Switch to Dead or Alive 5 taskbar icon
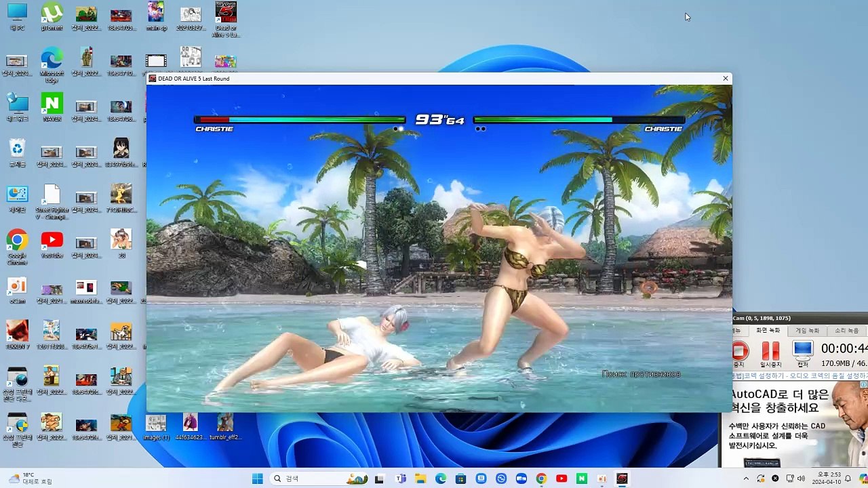 [622, 479]
